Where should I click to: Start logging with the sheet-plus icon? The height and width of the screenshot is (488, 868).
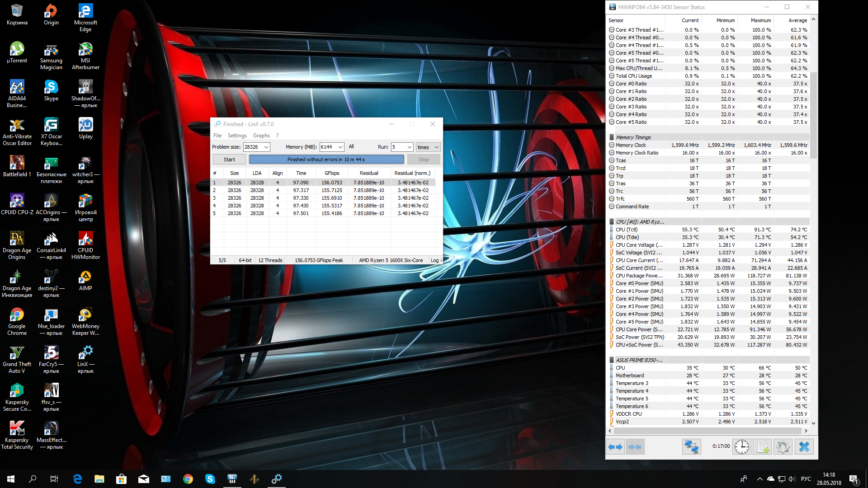[762, 447]
